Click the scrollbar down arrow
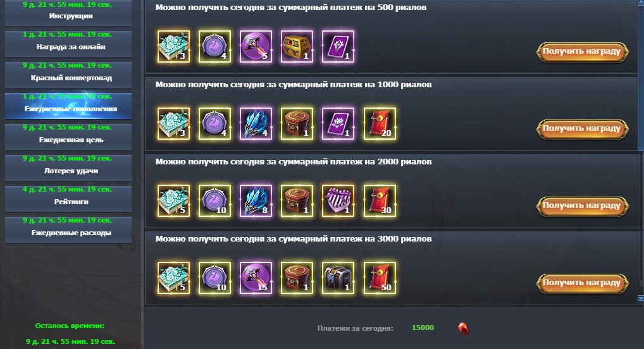The width and height of the screenshot is (644, 349). tap(640, 298)
